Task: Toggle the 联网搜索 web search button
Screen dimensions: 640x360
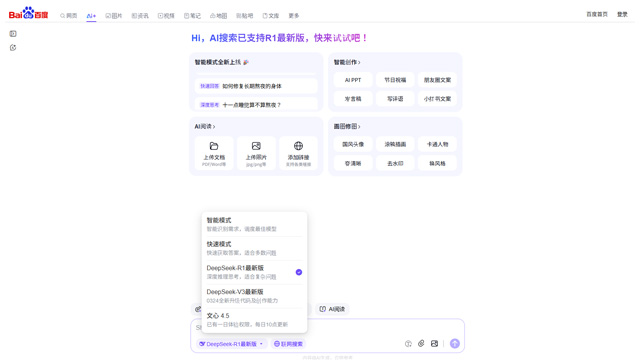Action: pos(288,344)
